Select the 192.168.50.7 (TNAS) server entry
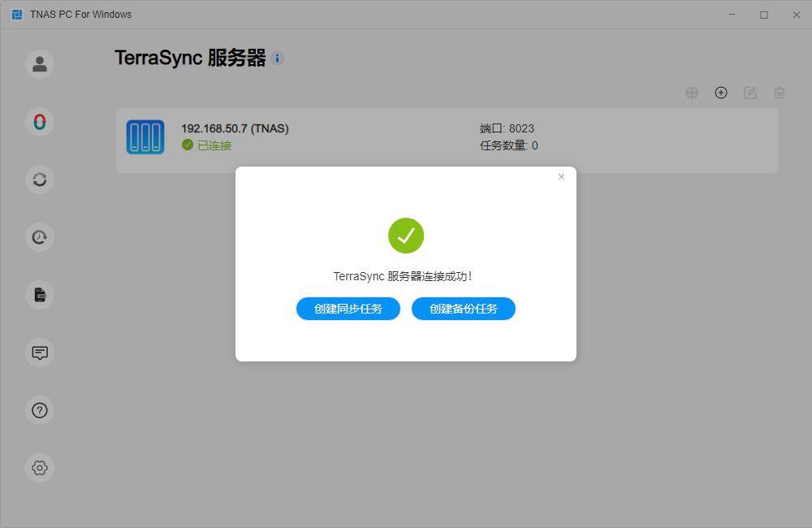This screenshot has height=528, width=812. coord(235,128)
